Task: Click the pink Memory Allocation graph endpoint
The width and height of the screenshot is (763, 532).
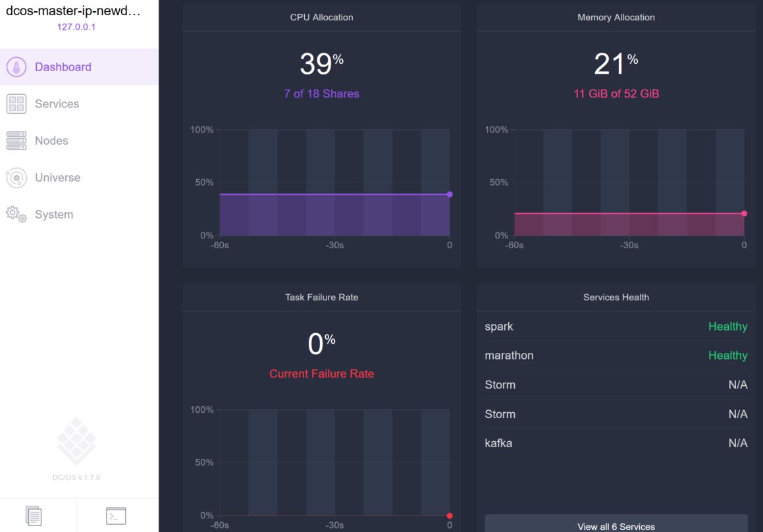Action: coord(744,213)
